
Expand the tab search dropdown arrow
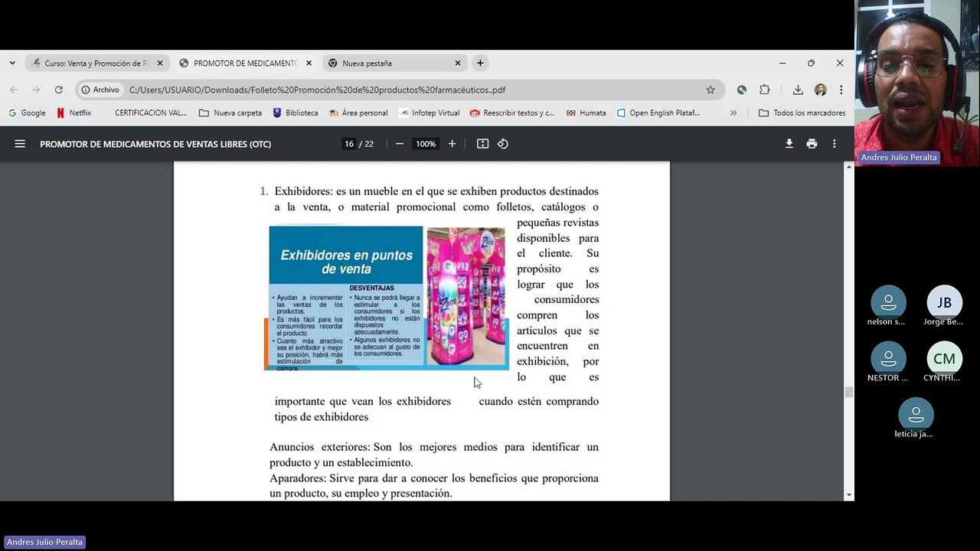coord(12,63)
